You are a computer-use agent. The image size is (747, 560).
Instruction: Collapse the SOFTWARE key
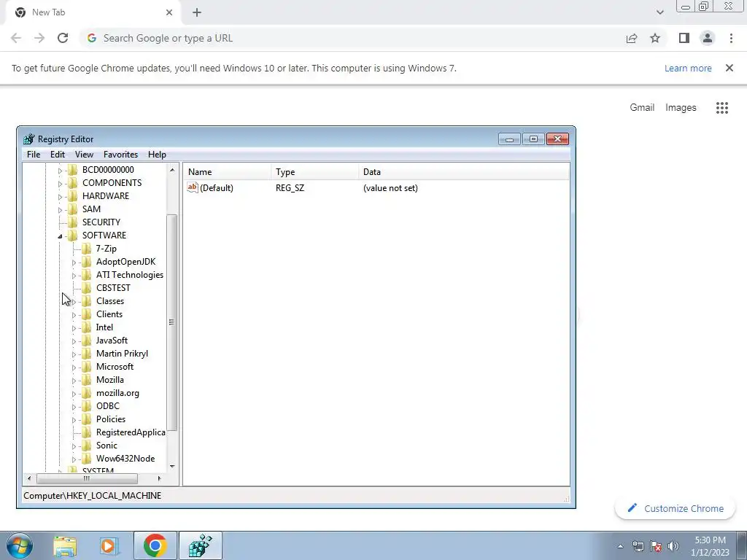pos(60,236)
